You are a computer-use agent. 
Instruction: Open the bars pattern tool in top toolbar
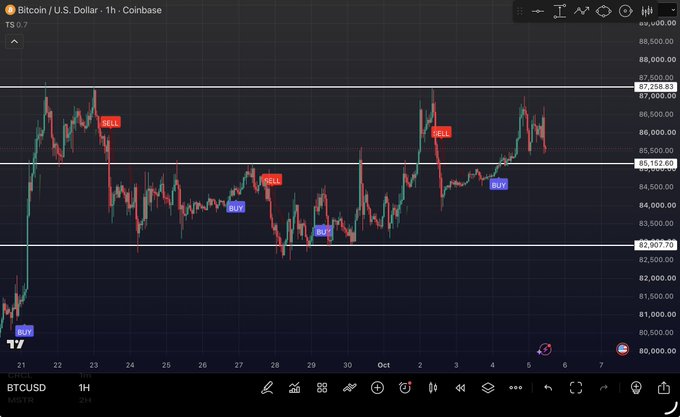click(647, 11)
